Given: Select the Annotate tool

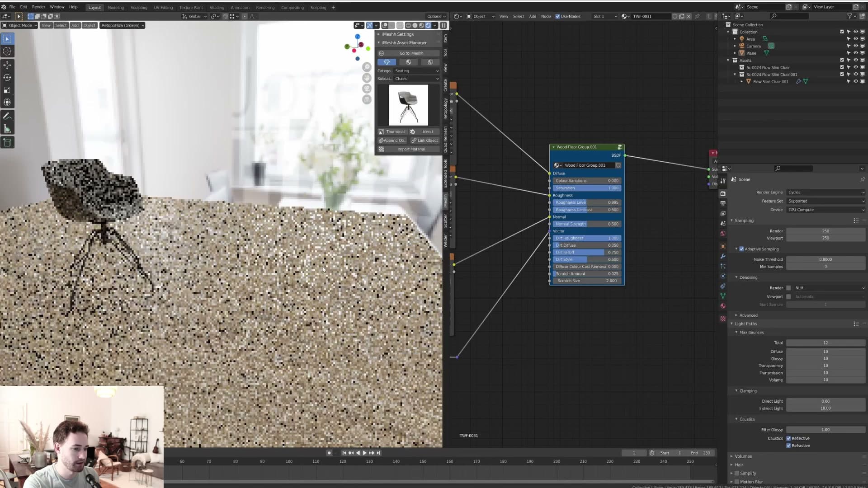Looking at the screenshot, I should 7,116.
